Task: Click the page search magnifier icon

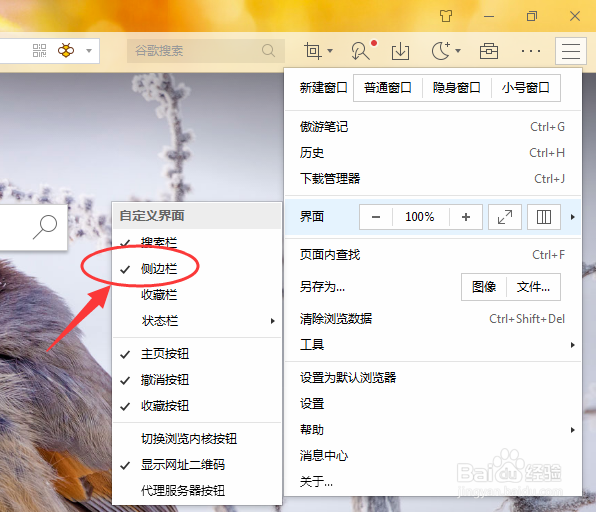Action: [45, 227]
